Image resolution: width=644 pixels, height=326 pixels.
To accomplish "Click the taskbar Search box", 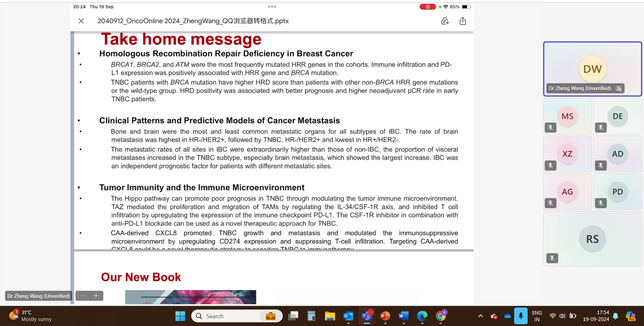I will point(237,316).
